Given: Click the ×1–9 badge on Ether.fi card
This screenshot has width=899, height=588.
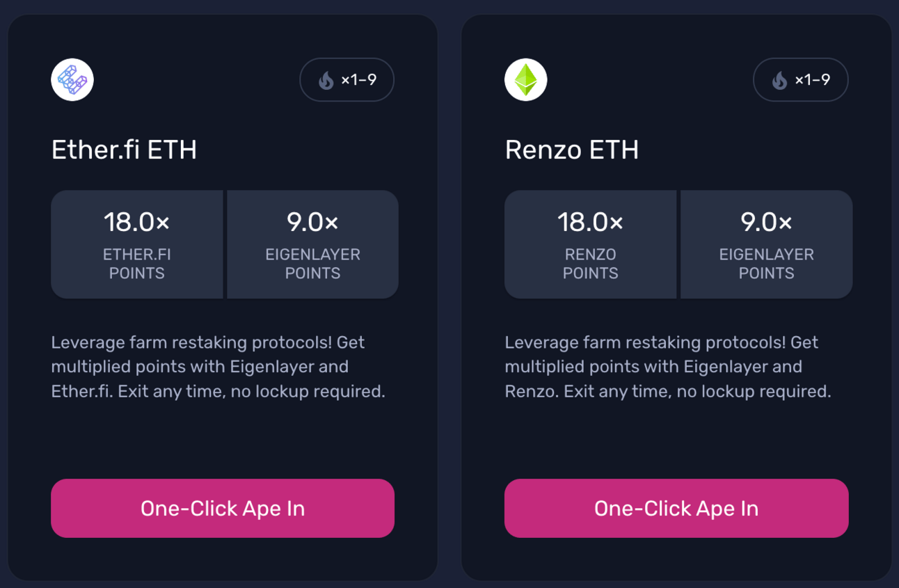Looking at the screenshot, I should point(347,80).
